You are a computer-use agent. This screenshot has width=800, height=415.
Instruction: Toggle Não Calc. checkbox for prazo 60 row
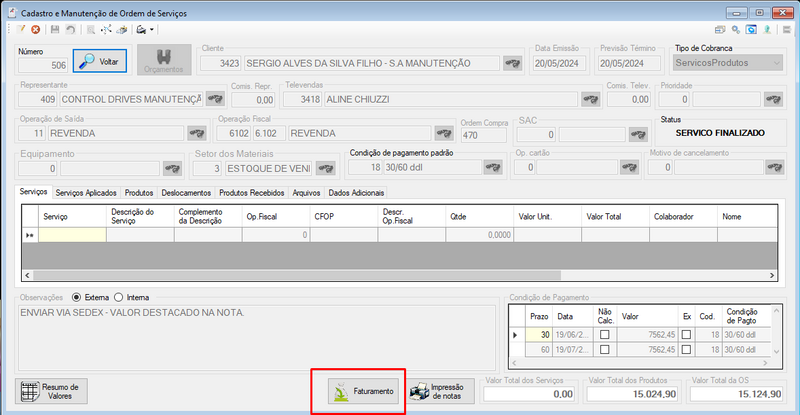pyautogui.click(x=605, y=350)
